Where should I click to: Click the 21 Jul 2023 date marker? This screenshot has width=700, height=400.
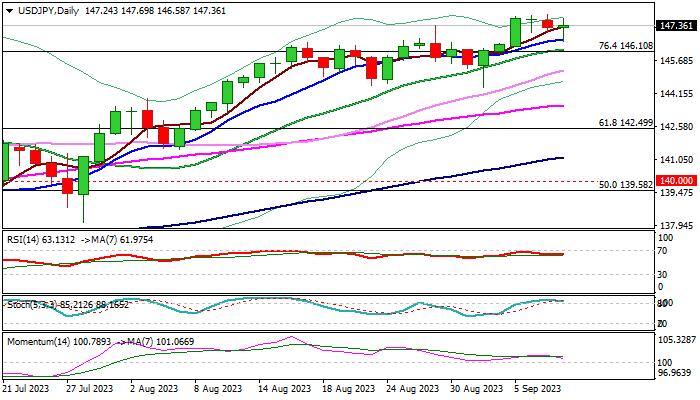coord(25,389)
